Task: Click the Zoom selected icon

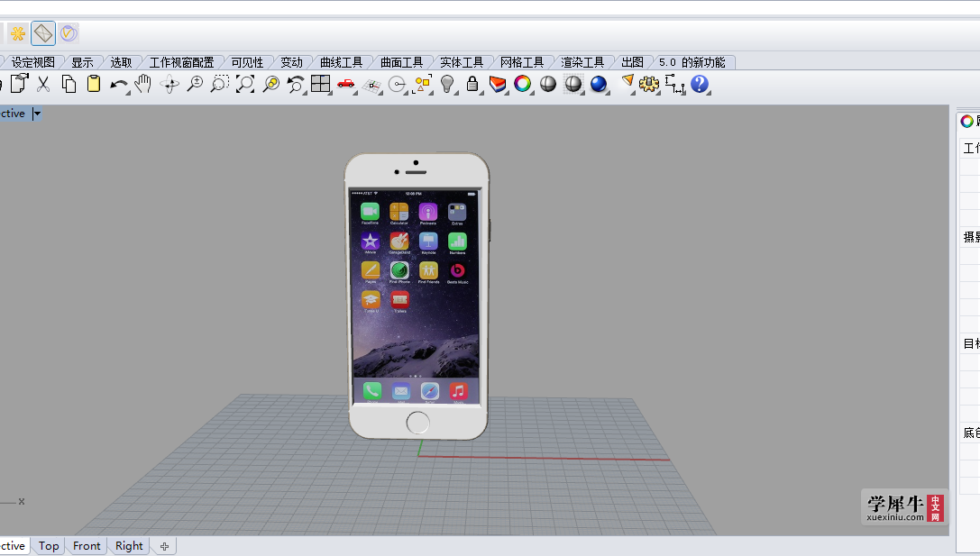Action: [270, 84]
